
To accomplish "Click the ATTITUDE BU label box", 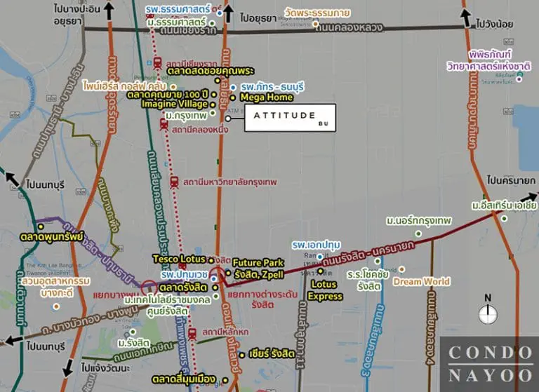I will pos(290,118).
